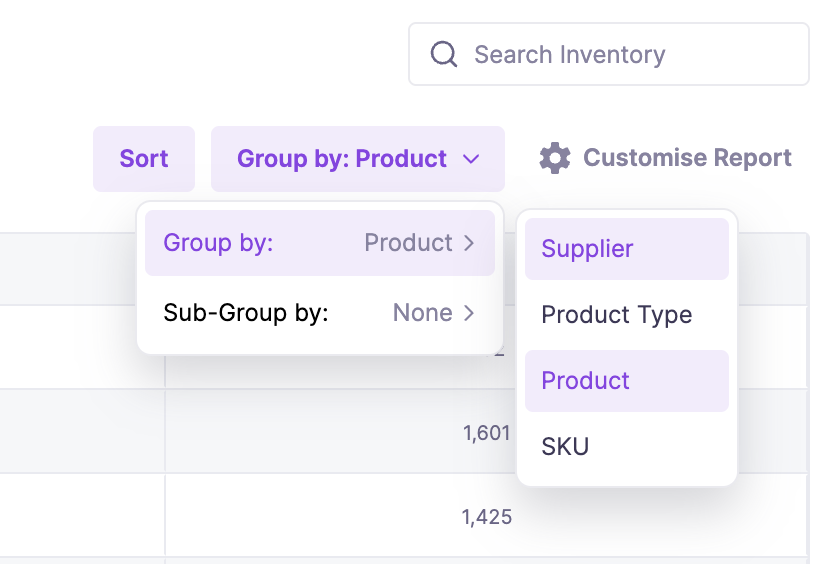Open the Customise Report text link
This screenshot has height=564, width=824.
(687, 158)
